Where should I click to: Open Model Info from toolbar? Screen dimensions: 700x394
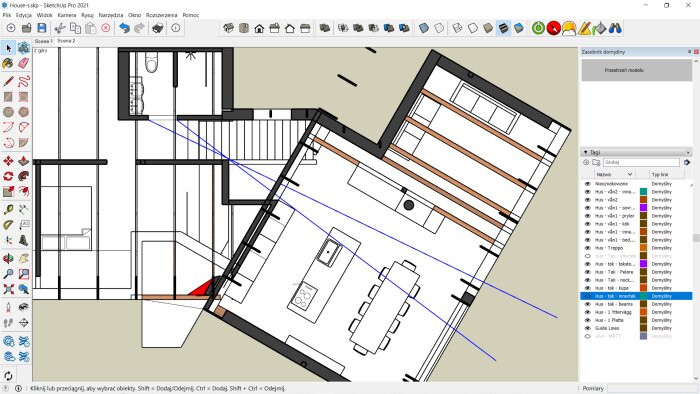(175, 28)
